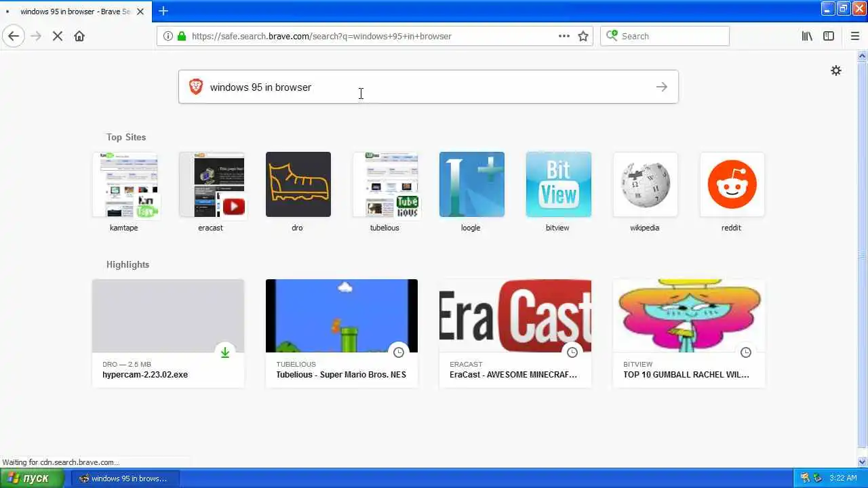This screenshot has height=488, width=868.
Task: Open the Gumball Rachel highlight thumbnail
Action: click(x=689, y=316)
